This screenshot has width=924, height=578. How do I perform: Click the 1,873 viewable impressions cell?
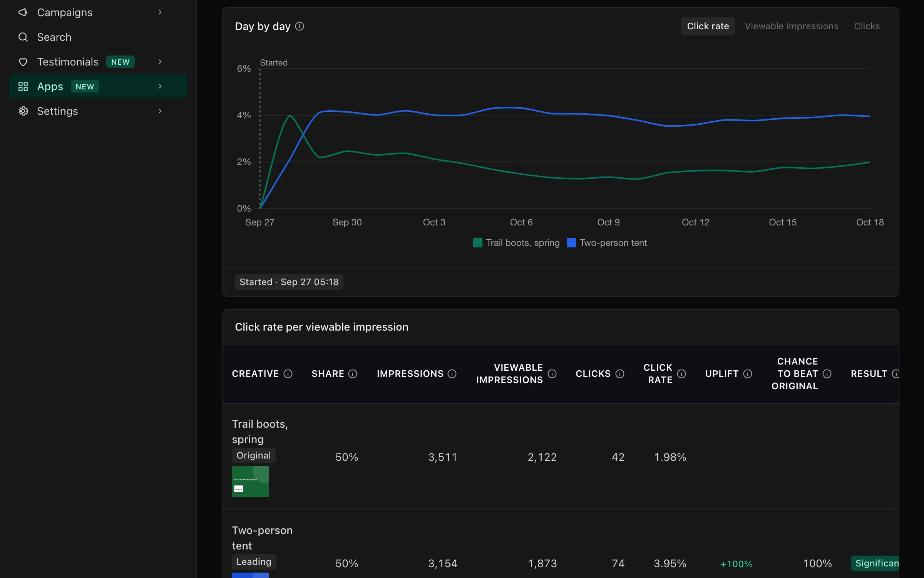[542, 564]
